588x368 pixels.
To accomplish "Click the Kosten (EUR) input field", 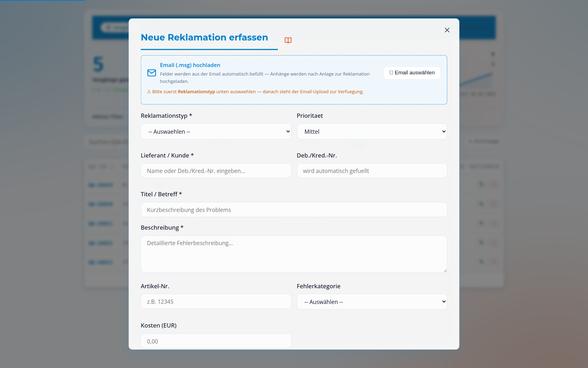I will [x=216, y=341].
